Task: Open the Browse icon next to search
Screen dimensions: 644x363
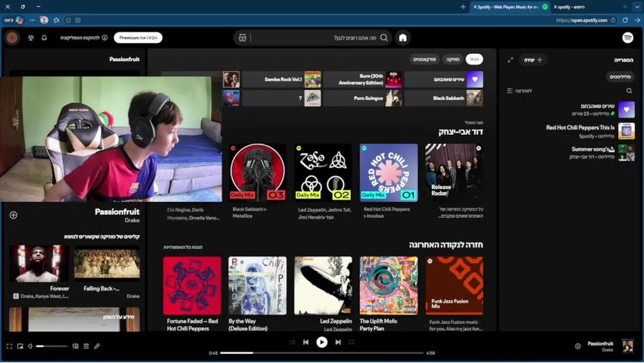Action: [242, 38]
